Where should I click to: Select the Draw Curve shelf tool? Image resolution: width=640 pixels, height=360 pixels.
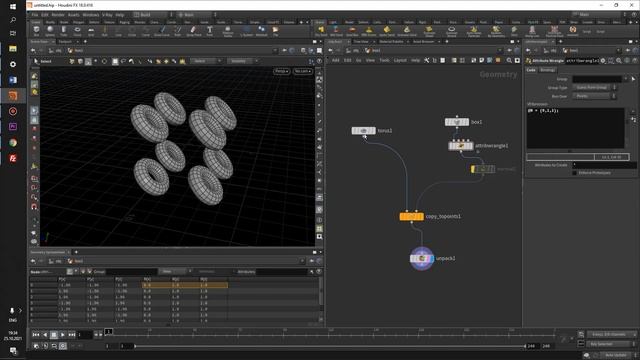tap(162, 31)
